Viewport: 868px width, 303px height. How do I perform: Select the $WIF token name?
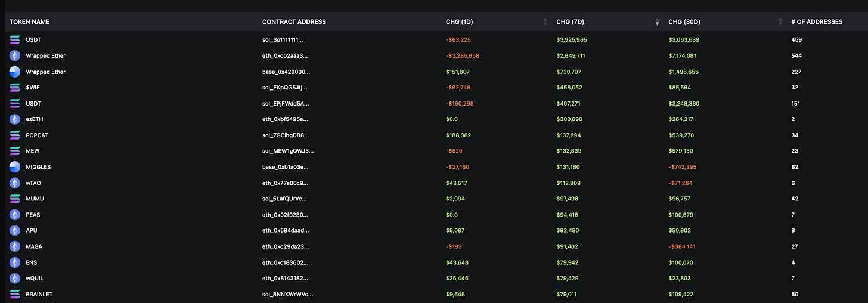(33, 88)
